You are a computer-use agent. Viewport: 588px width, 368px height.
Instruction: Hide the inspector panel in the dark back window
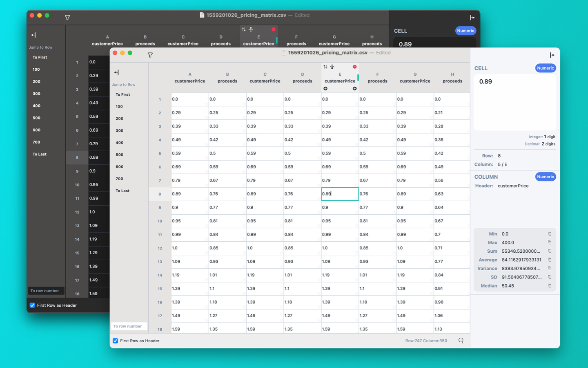click(x=472, y=18)
